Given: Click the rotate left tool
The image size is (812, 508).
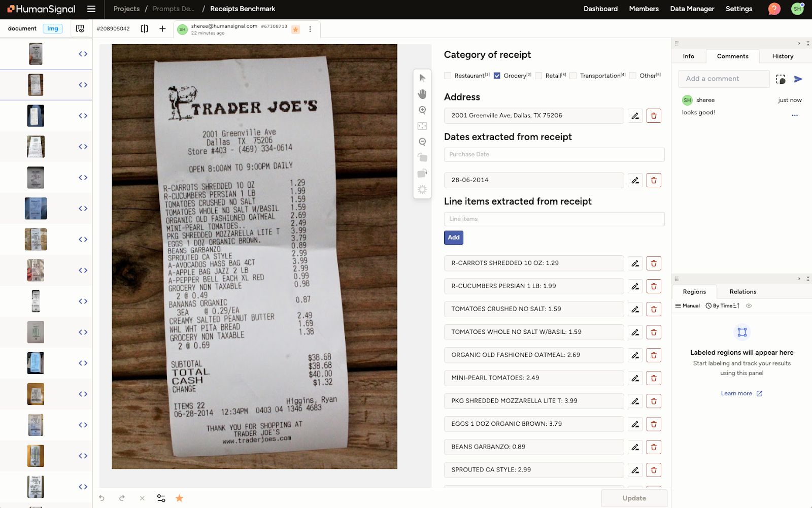Looking at the screenshot, I should pyautogui.click(x=422, y=157).
